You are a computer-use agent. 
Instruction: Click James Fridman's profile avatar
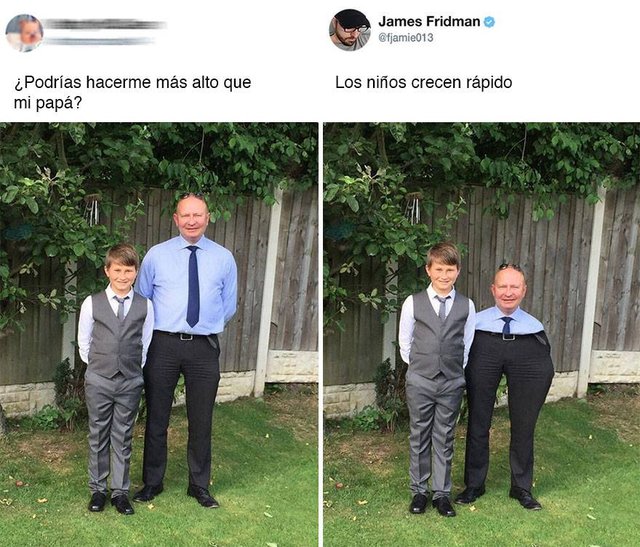(x=350, y=30)
